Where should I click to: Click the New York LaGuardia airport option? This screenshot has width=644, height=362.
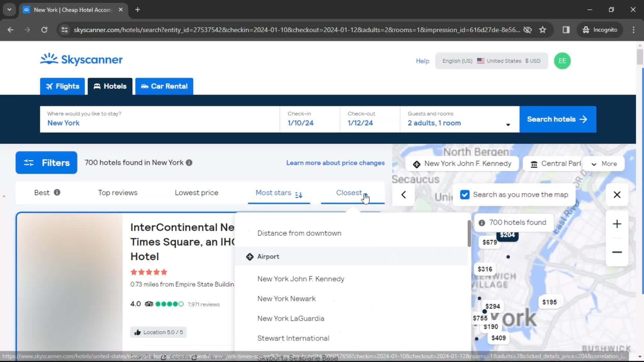pos(291,319)
